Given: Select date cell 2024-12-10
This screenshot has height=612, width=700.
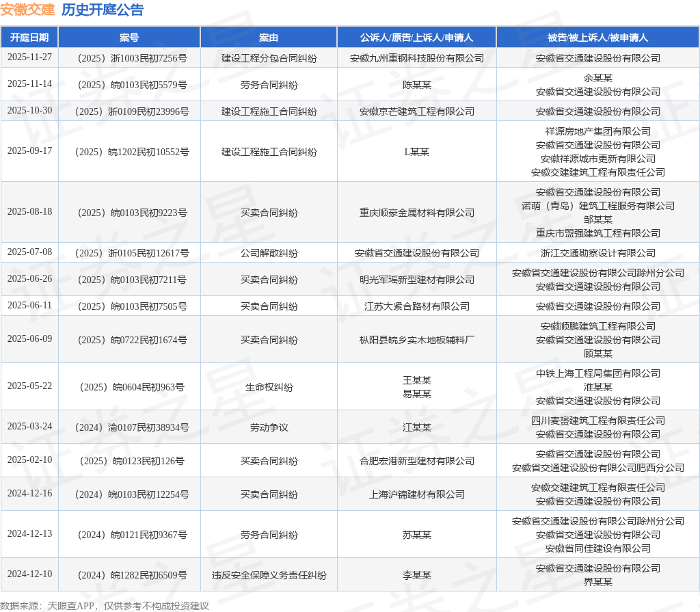Looking at the screenshot, I should click(29, 574).
